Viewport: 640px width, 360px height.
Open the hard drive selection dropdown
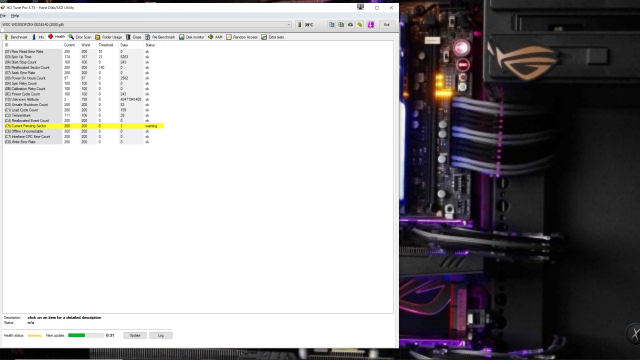pos(147,24)
